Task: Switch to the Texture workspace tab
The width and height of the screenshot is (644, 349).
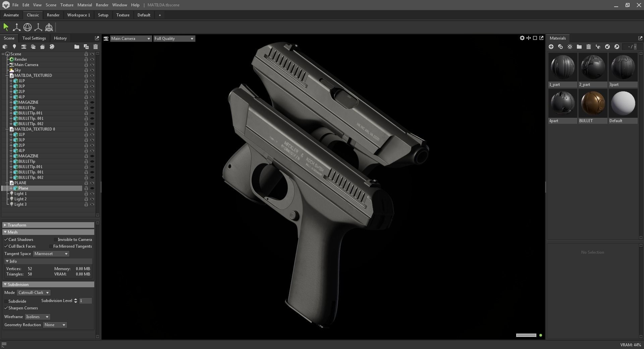Action: [123, 15]
